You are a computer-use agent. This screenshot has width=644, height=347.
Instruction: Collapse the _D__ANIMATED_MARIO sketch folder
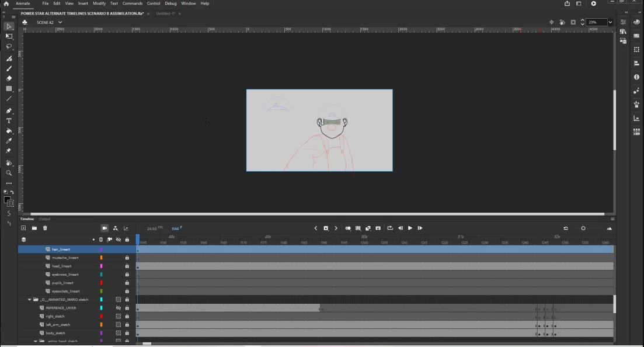tap(30, 300)
